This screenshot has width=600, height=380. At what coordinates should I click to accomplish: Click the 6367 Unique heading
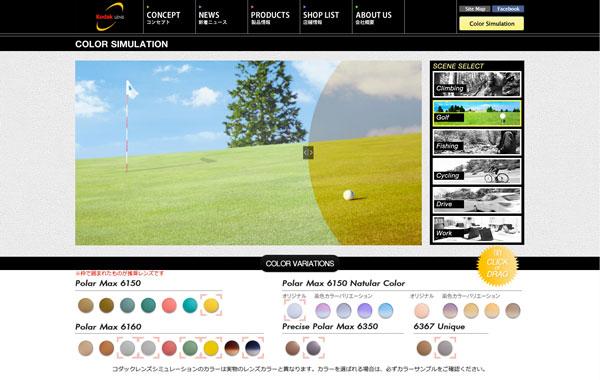[439, 326]
